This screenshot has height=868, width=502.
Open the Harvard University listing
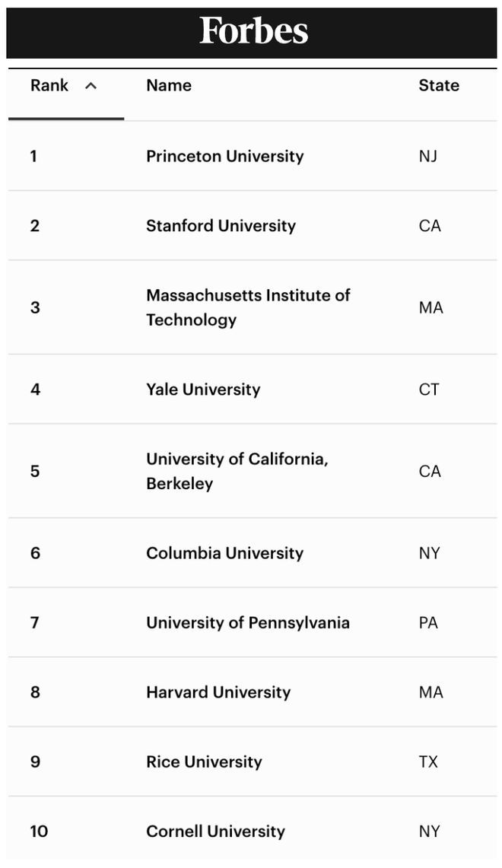[218, 692]
